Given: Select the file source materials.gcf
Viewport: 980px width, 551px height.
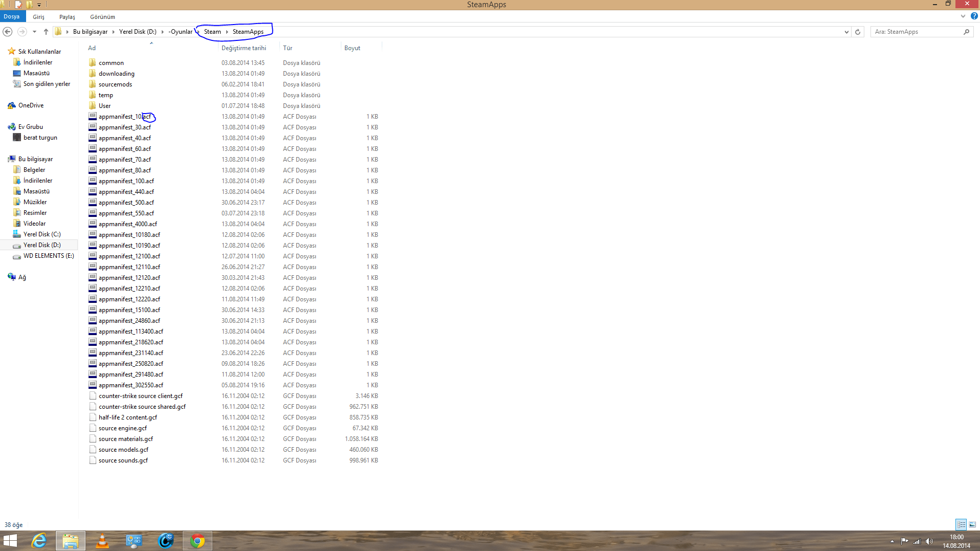Looking at the screenshot, I should (x=126, y=439).
